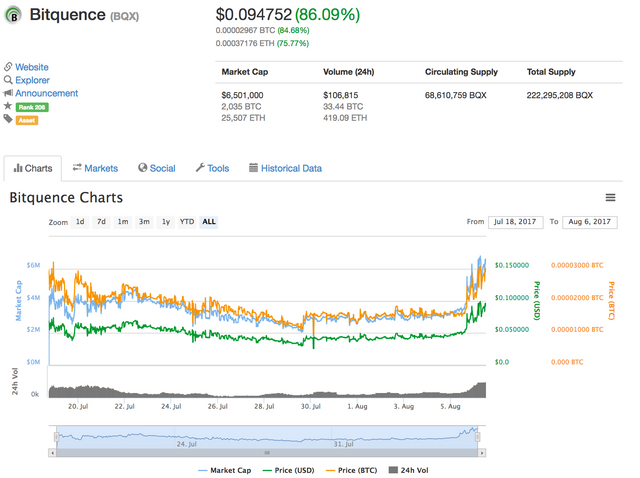Open the Charts tab
640x478 pixels.
[33, 168]
